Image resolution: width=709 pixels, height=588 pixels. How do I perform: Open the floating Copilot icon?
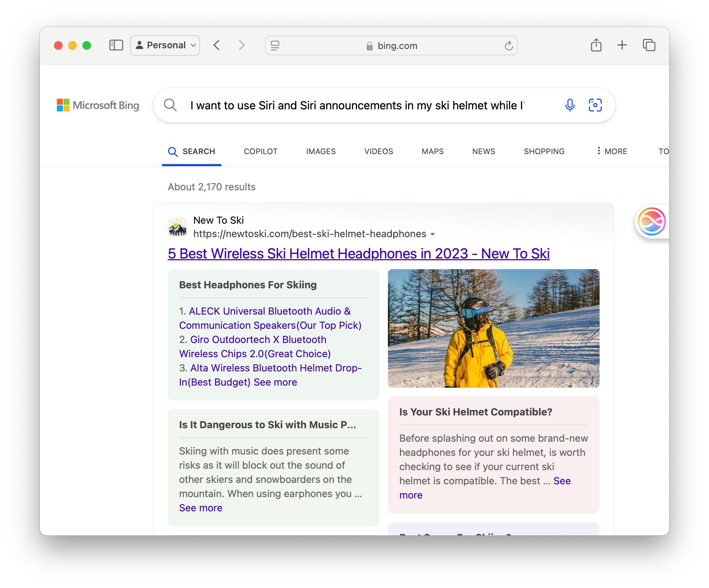click(652, 222)
